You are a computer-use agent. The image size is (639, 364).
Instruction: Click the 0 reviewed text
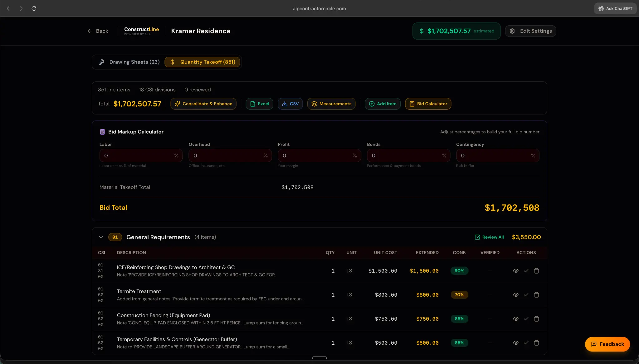pyautogui.click(x=198, y=90)
